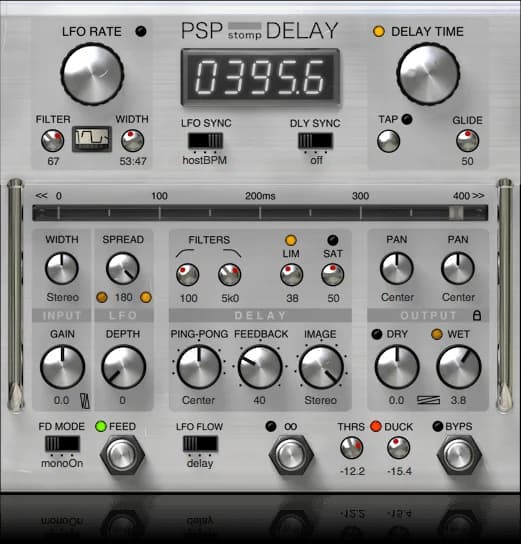Switch the DLY SYNC selector

tap(315, 141)
